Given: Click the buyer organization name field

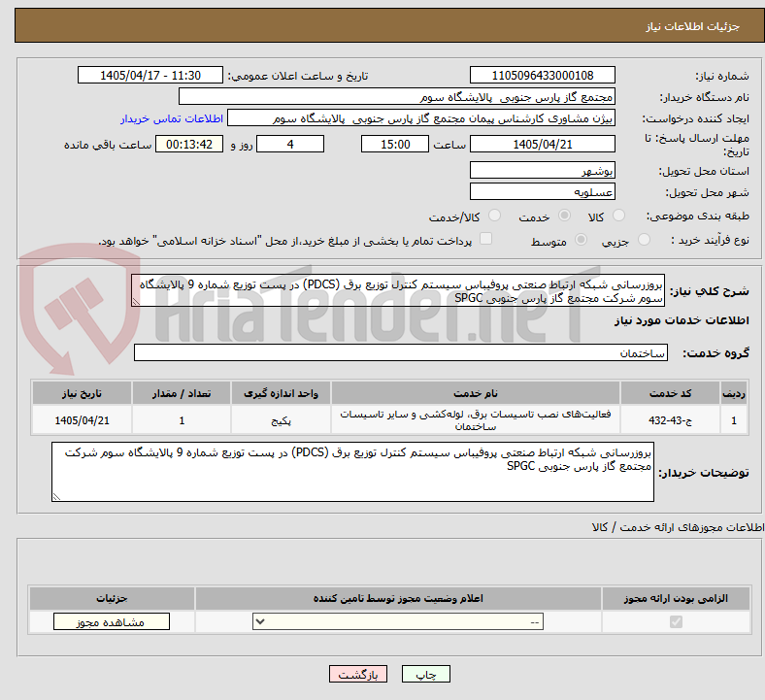Looking at the screenshot, I should [x=397, y=96].
